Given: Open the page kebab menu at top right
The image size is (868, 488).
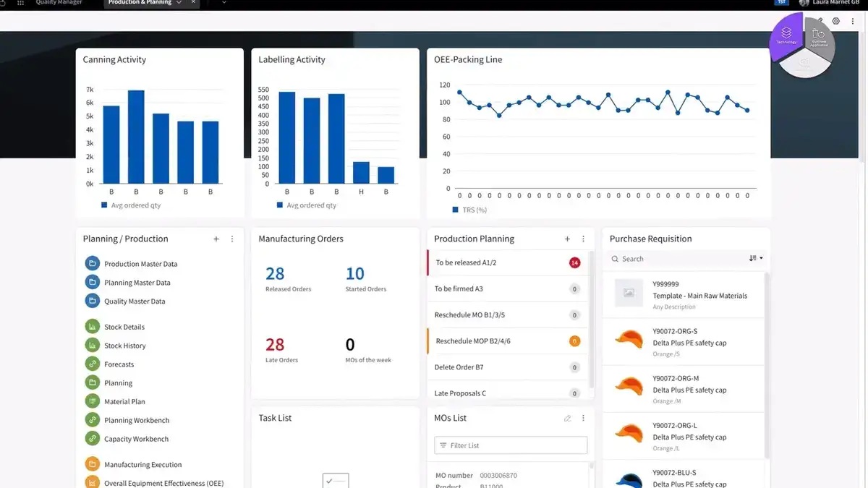Looking at the screenshot, I should (x=853, y=22).
